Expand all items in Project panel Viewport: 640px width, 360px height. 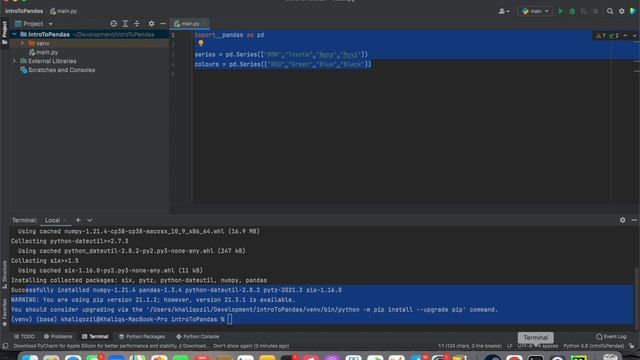125,24
